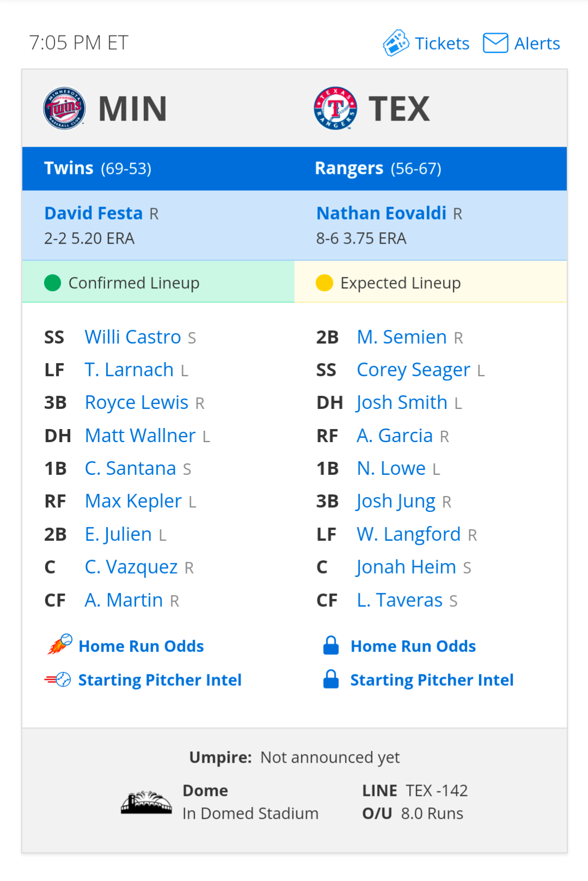Click the Tickets link text
Viewport: 588px width, 881px height.
click(x=441, y=43)
